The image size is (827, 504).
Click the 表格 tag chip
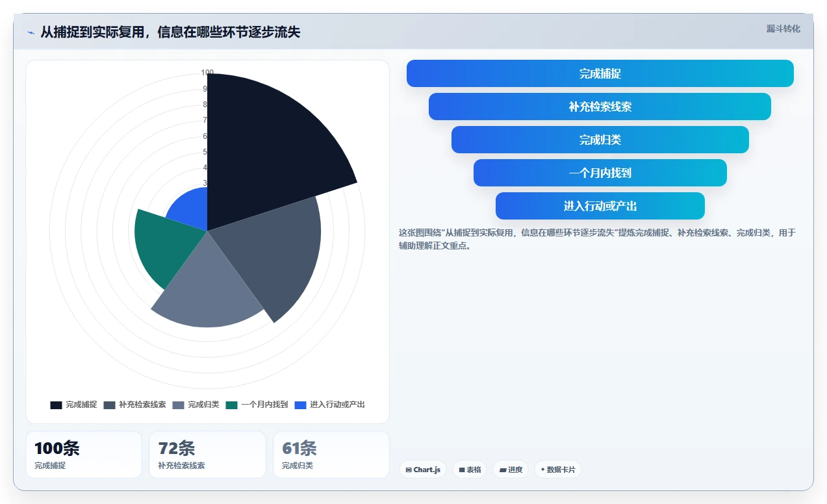coord(470,470)
